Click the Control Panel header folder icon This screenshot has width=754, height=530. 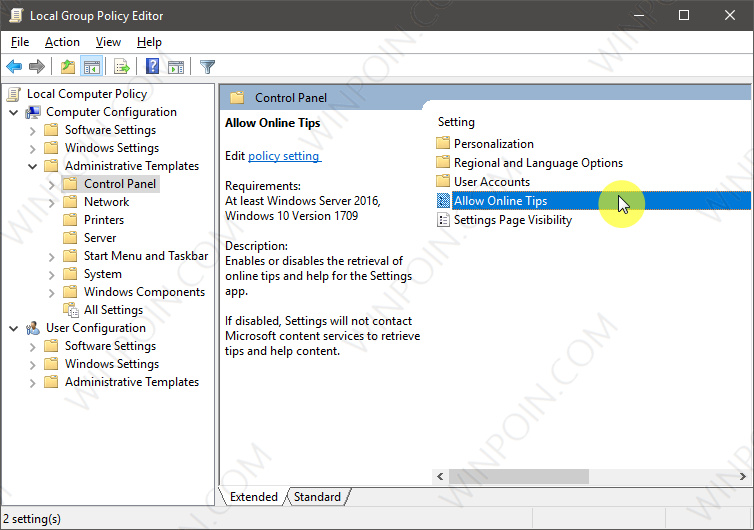pos(237,98)
